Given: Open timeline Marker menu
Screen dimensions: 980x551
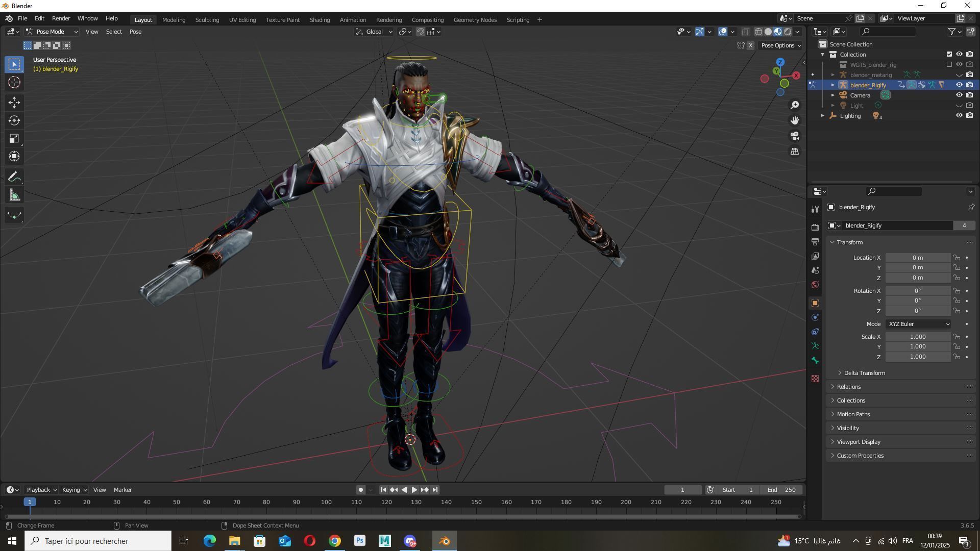Looking at the screenshot, I should point(122,490).
